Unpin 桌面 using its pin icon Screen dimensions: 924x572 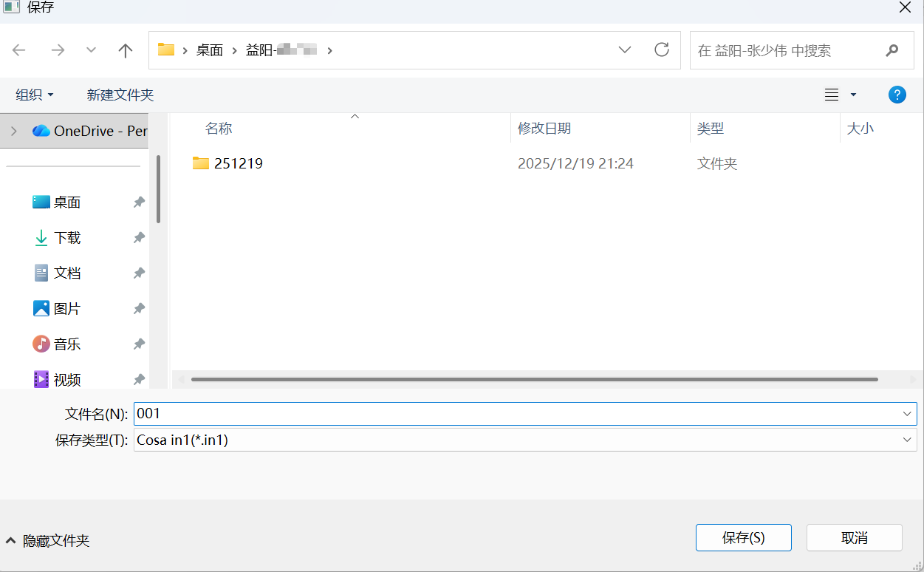[x=139, y=202]
